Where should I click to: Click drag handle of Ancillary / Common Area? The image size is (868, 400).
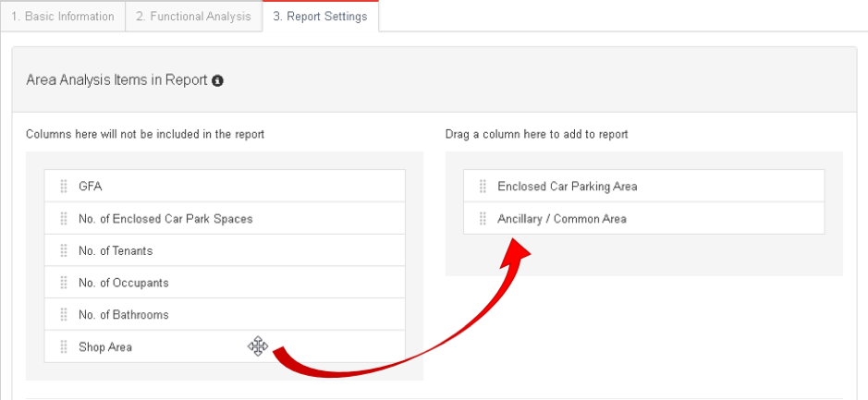(x=483, y=219)
